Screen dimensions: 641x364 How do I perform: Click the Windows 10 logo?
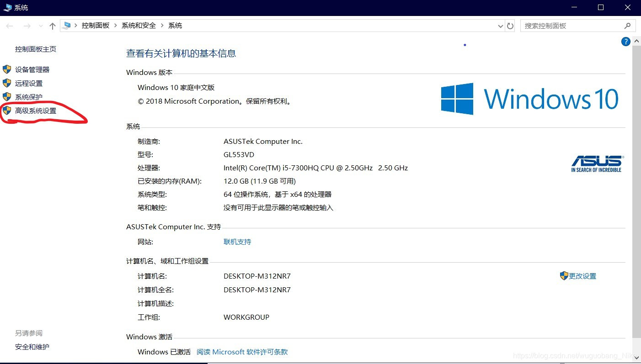coord(530,99)
